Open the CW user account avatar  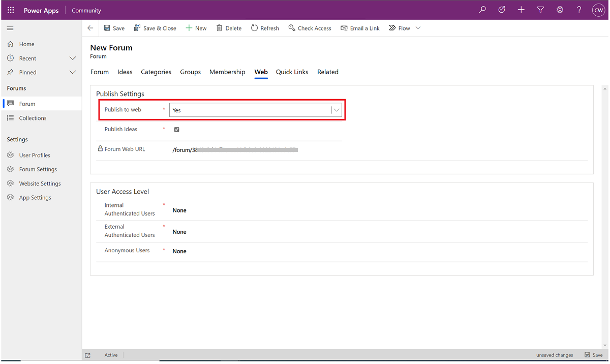(598, 10)
